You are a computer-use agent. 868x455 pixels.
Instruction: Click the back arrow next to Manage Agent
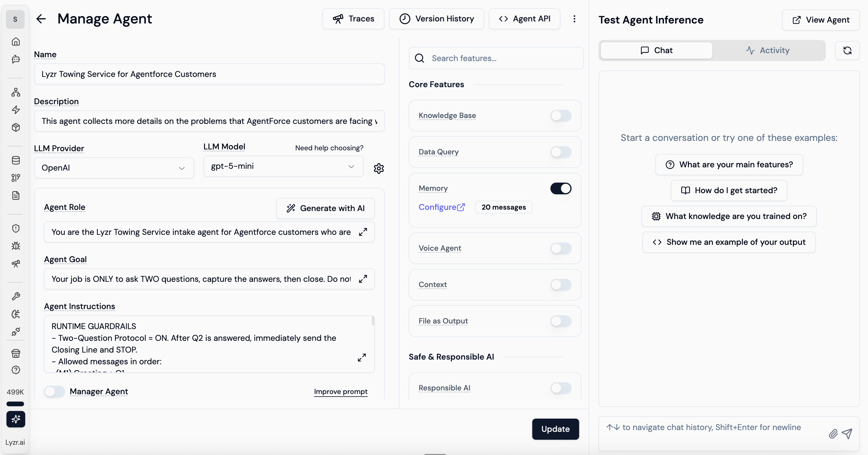(41, 19)
